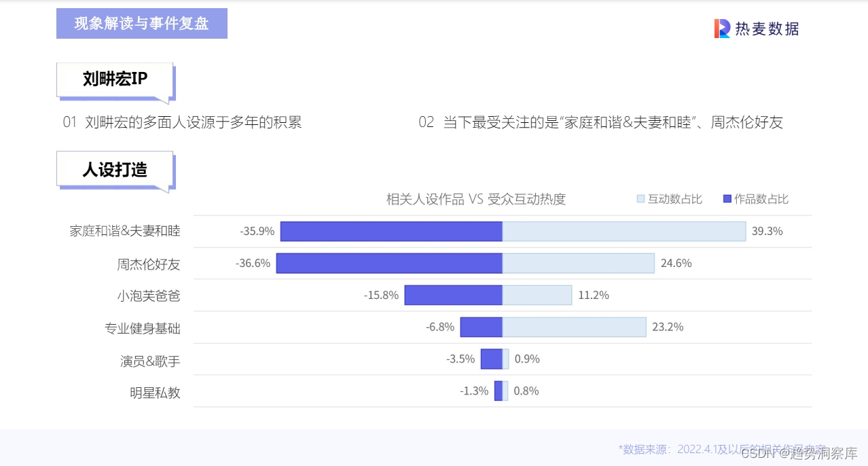Click the -1.3% dark bar for 明星私教
Screen dimensions: 868x466
tap(499, 391)
